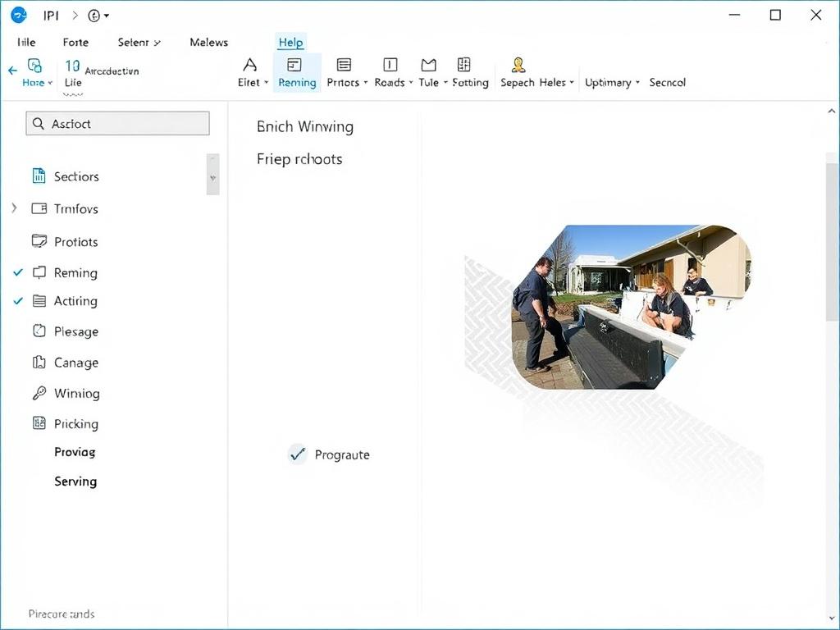This screenshot has width=840, height=630.
Task: Open the Tule dropdown arrow
Action: click(x=445, y=83)
